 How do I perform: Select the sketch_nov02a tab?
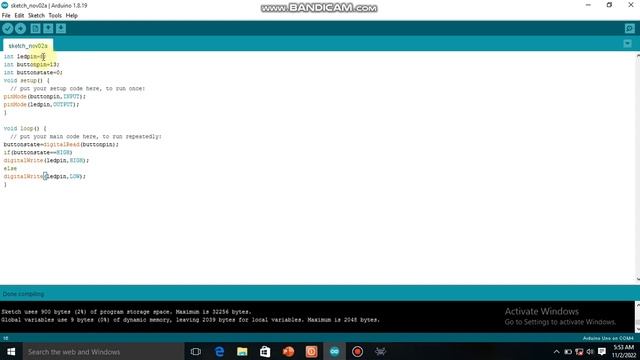(x=28, y=46)
